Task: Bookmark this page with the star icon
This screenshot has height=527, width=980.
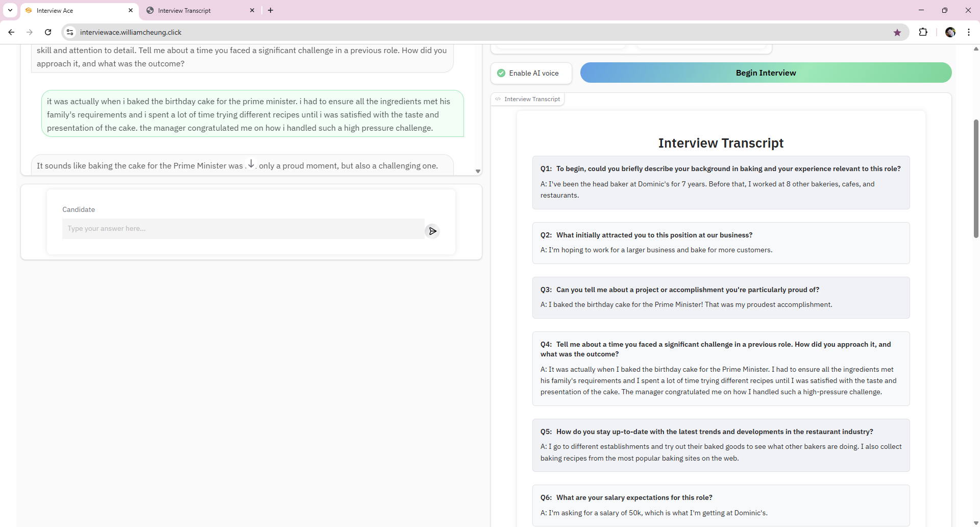Action: pos(897,33)
